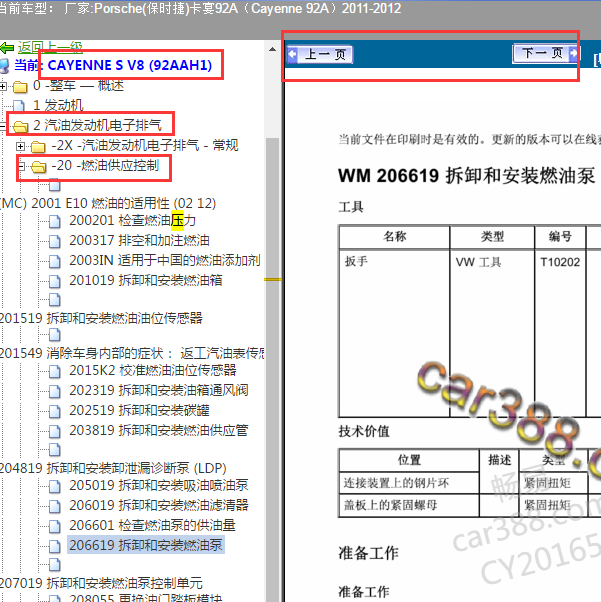The height and width of the screenshot is (602, 601).
Task: Open 203819 拆卸和安装燃油供应管
Action: (159, 430)
